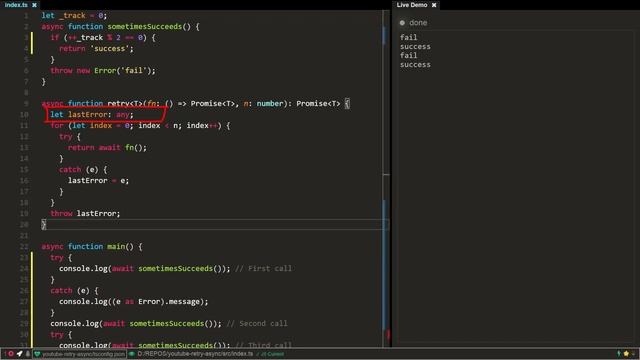Click the for loop header on line 11
This screenshot has width=640, height=360.
pyautogui.click(x=140, y=126)
